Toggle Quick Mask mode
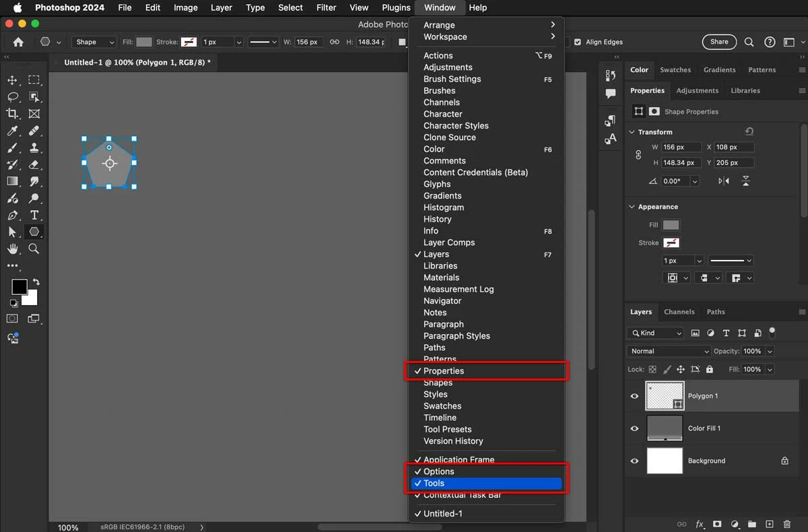 [x=12, y=319]
